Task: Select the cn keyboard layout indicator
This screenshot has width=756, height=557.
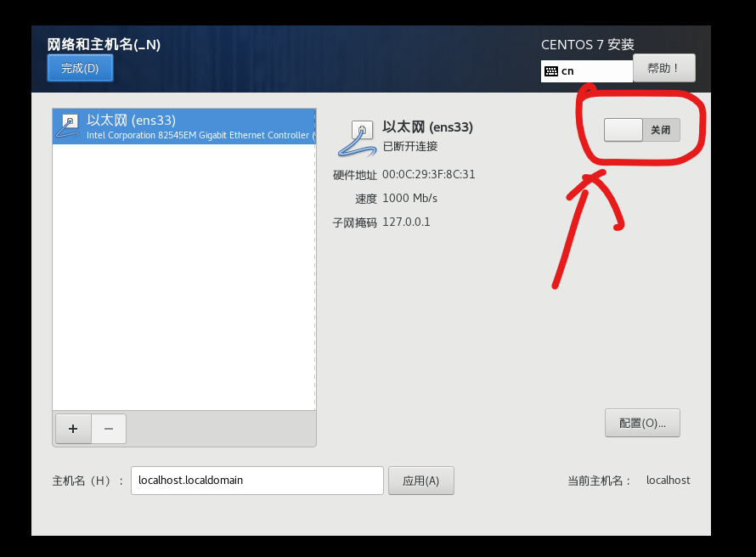Action: pos(587,71)
